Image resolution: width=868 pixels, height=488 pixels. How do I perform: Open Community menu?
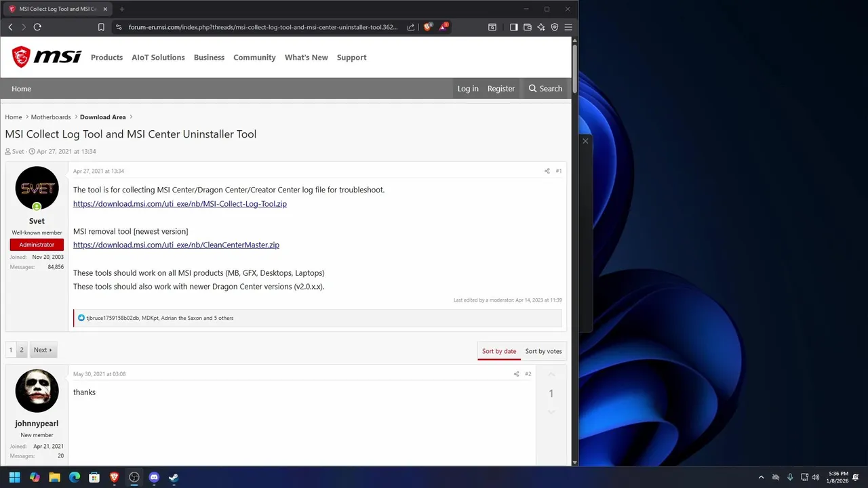click(254, 58)
